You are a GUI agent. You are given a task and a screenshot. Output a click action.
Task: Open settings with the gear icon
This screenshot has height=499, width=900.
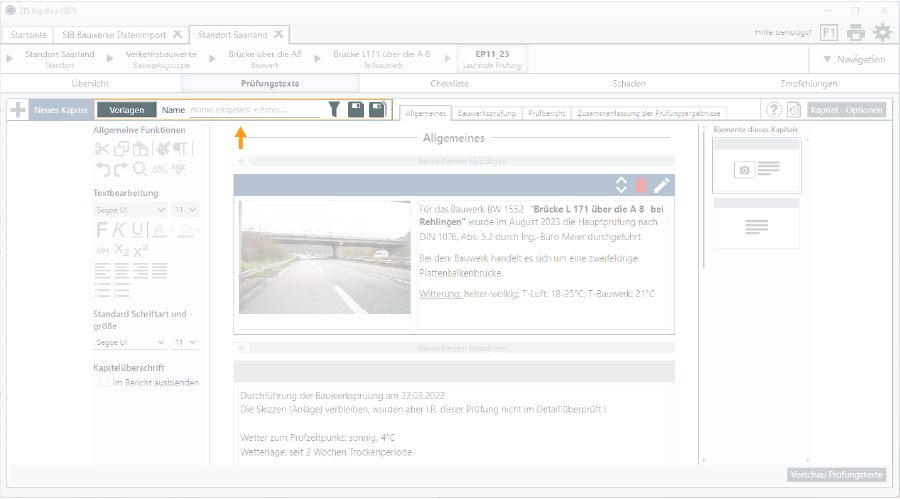point(881,32)
